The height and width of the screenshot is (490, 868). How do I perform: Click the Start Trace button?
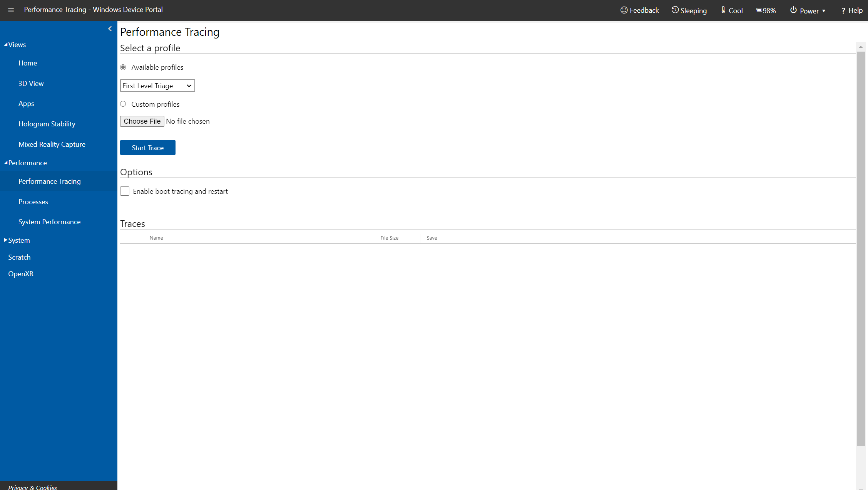(x=147, y=148)
